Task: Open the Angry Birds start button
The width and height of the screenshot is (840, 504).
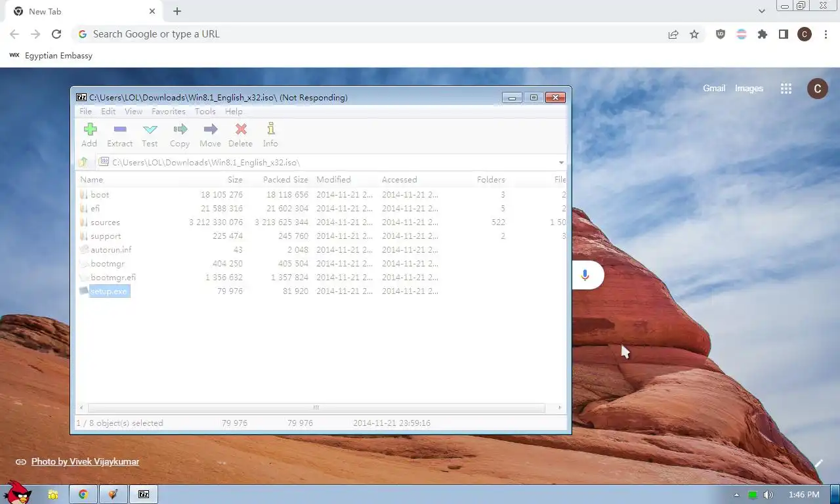Action: [17, 492]
